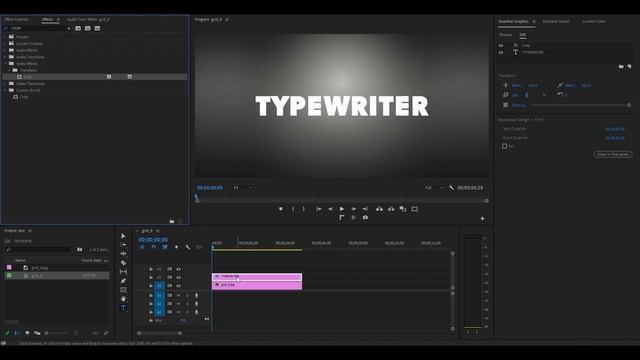Add a marker in the Timeline
The image size is (640, 360).
click(x=176, y=247)
